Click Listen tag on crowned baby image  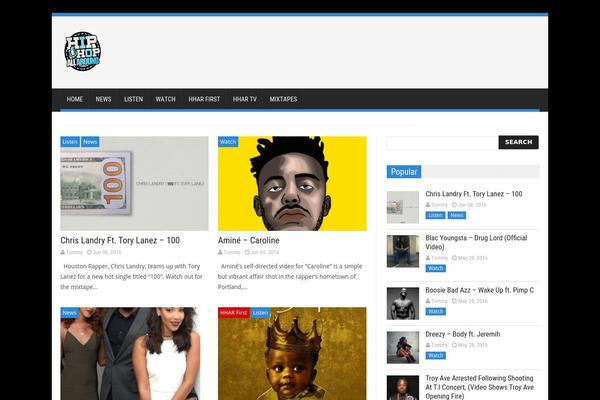(261, 312)
